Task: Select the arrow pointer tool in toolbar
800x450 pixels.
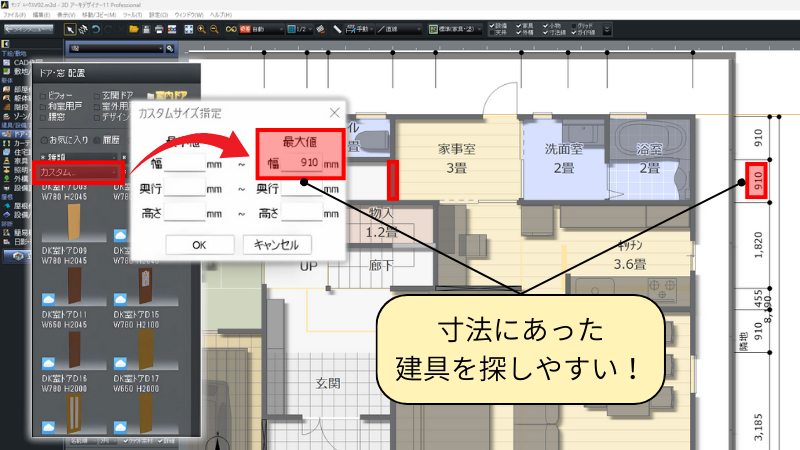Action: point(69,30)
